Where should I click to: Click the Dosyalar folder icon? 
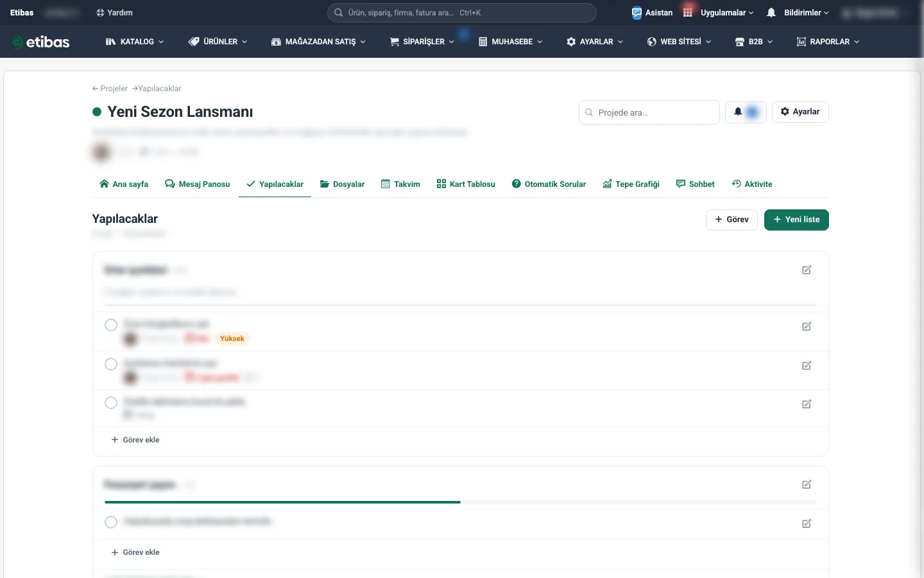[325, 184]
